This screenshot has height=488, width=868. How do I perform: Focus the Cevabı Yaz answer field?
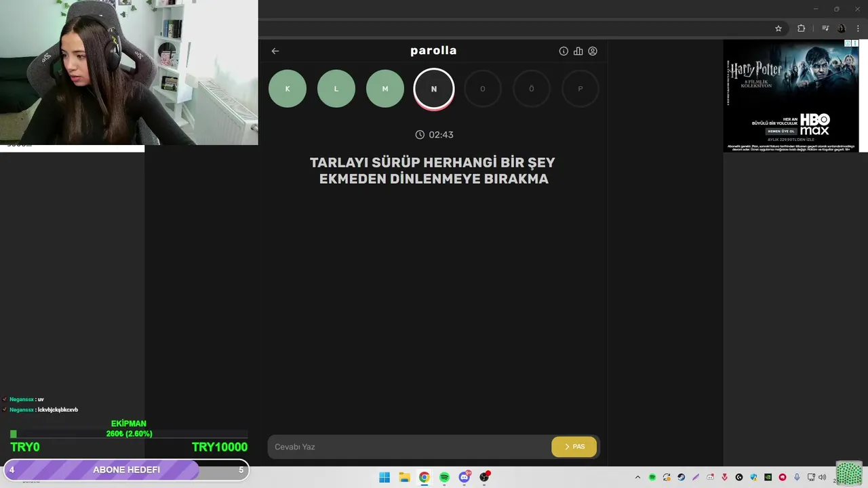pos(410,447)
